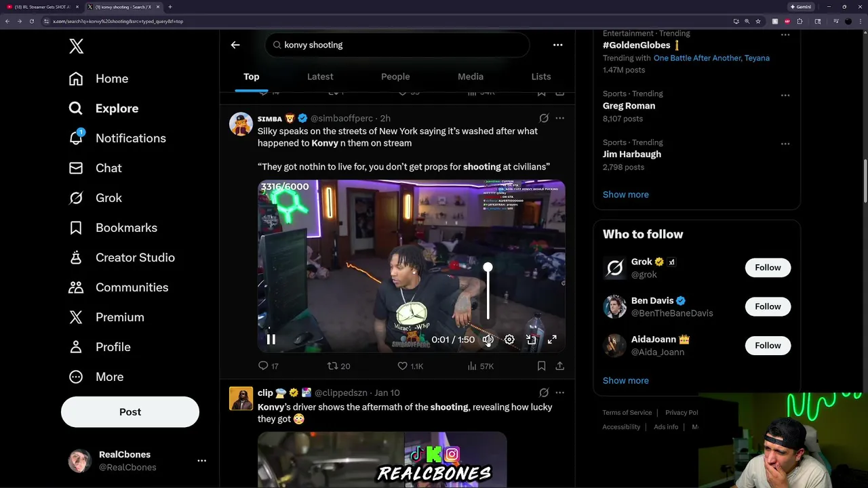Viewport: 868px width, 488px height.
Task: Open #GoldenGlobes trending topic
Action: pyautogui.click(x=636, y=45)
